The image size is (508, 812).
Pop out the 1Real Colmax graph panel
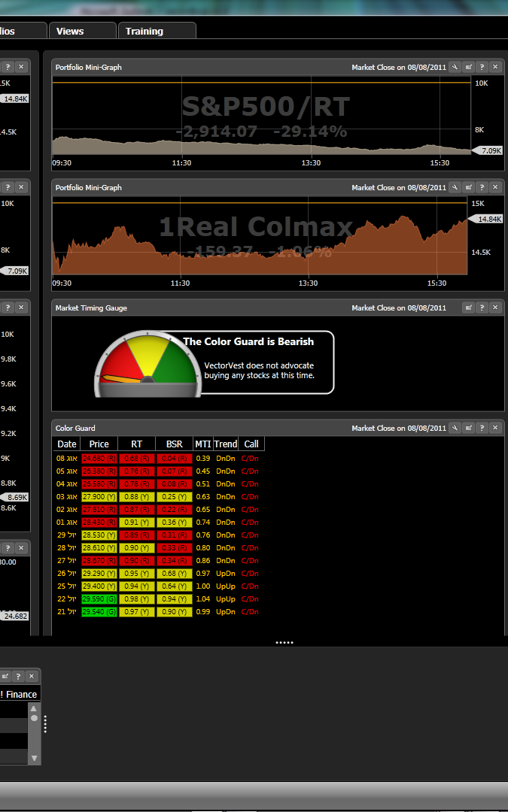(468, 187)
